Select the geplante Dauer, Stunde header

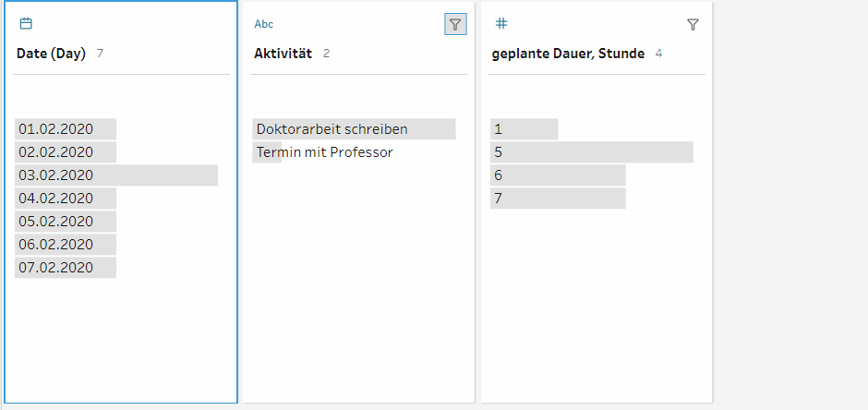(569, 54)
